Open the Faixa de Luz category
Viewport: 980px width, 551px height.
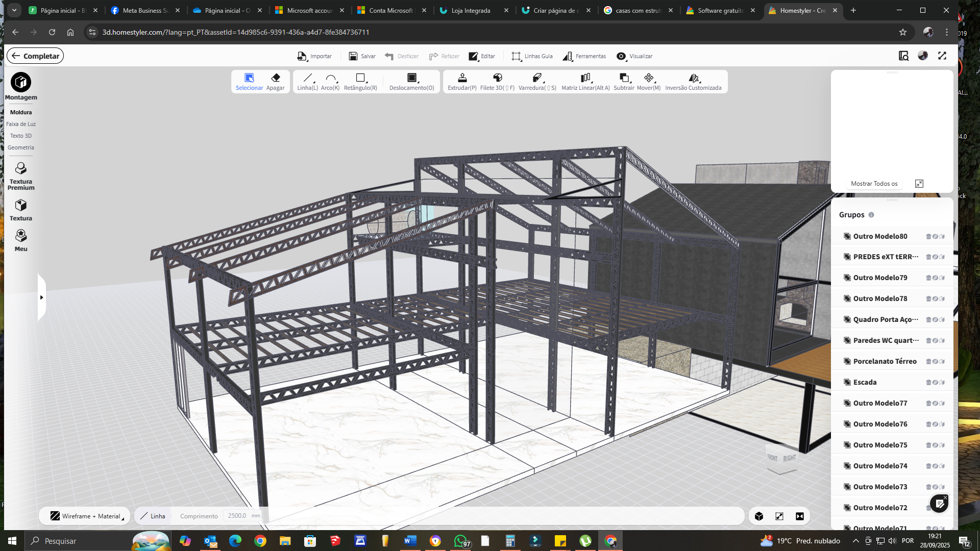(21, 124)
